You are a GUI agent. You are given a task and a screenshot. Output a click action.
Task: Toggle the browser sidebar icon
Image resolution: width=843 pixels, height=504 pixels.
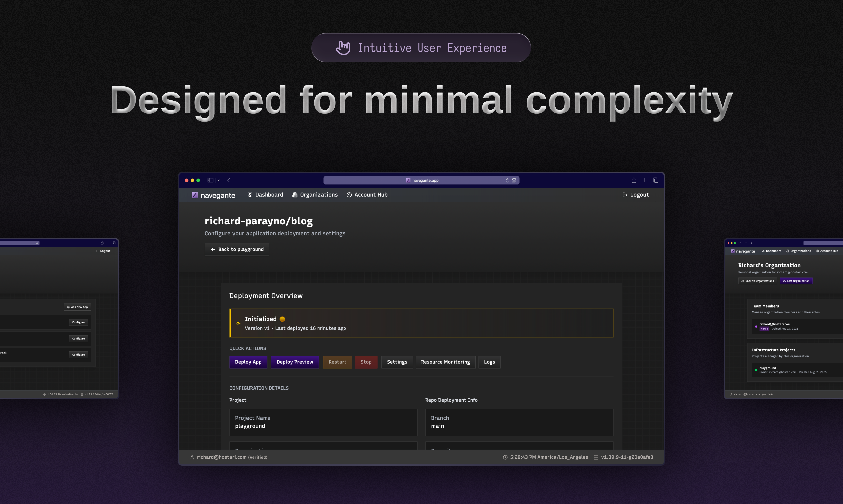click(210, 180)
